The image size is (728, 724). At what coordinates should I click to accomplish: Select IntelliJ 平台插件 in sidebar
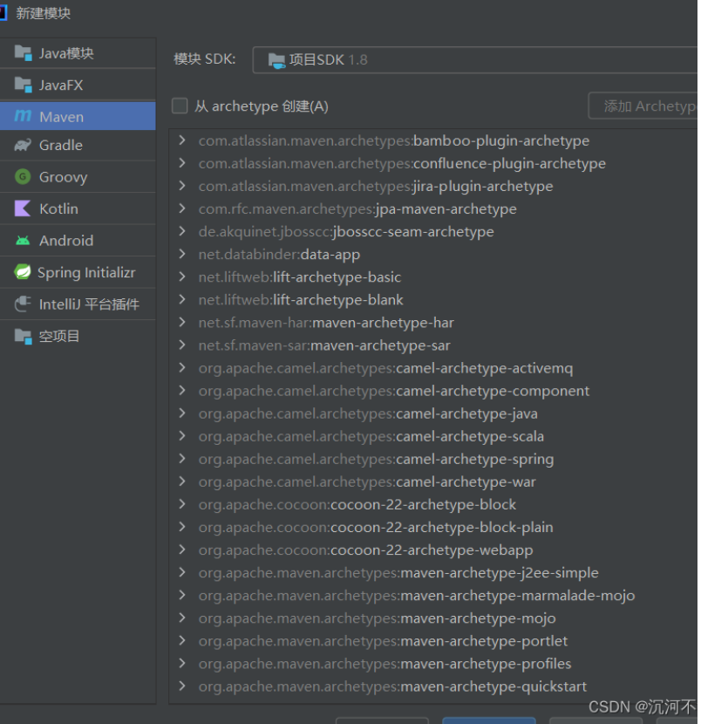88,304
